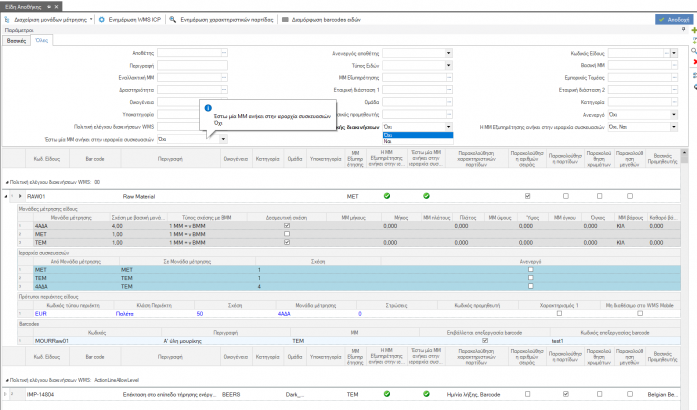Toggle Επιβάλλεται επεξεργασία barcode checkbox for MOURRaw01
697x410 pixels.
(485, 341)
